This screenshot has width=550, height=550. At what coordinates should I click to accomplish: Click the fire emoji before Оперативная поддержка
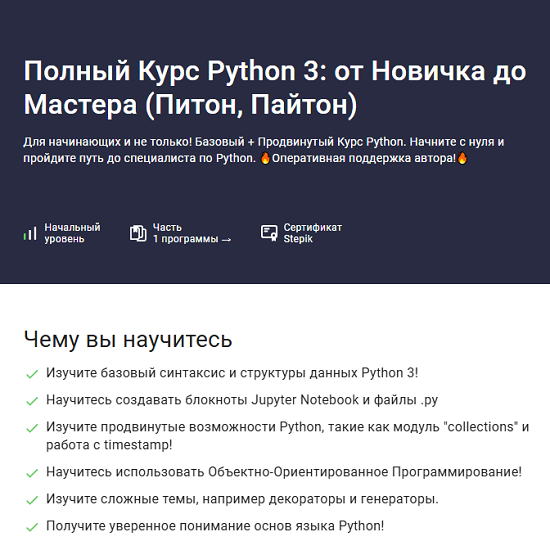pyautogui.click(x=265, y=158)
